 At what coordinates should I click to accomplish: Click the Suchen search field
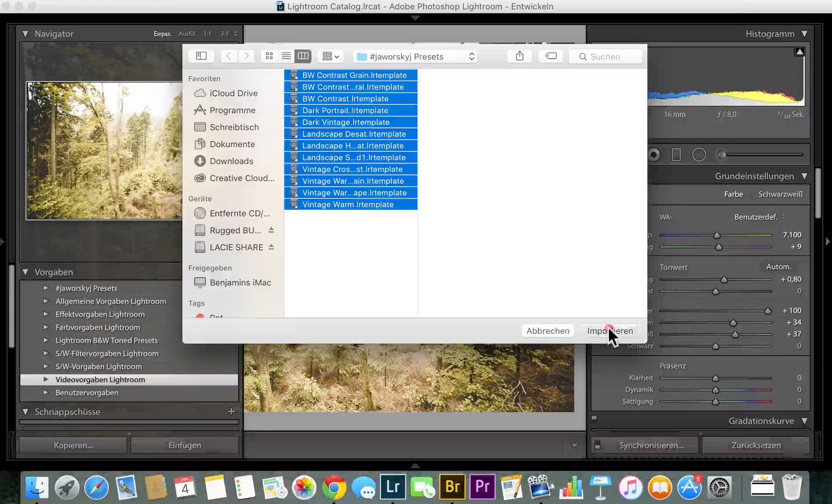(606, 57)
